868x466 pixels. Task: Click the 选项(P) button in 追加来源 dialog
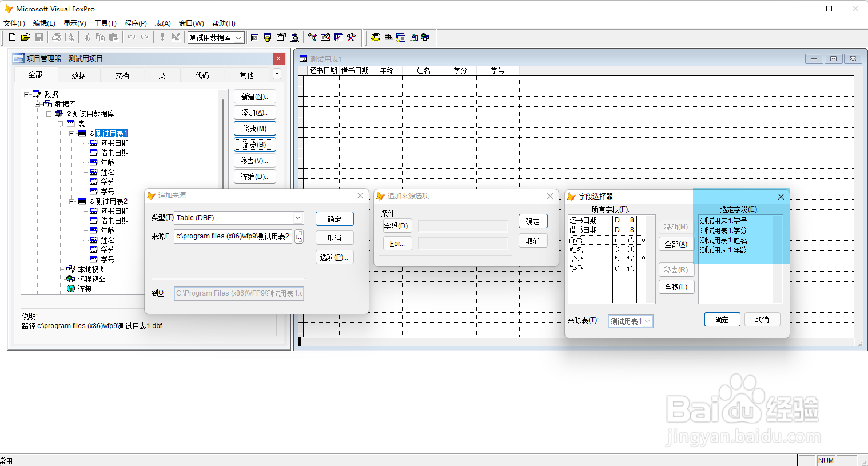click(x=335, y=257)
